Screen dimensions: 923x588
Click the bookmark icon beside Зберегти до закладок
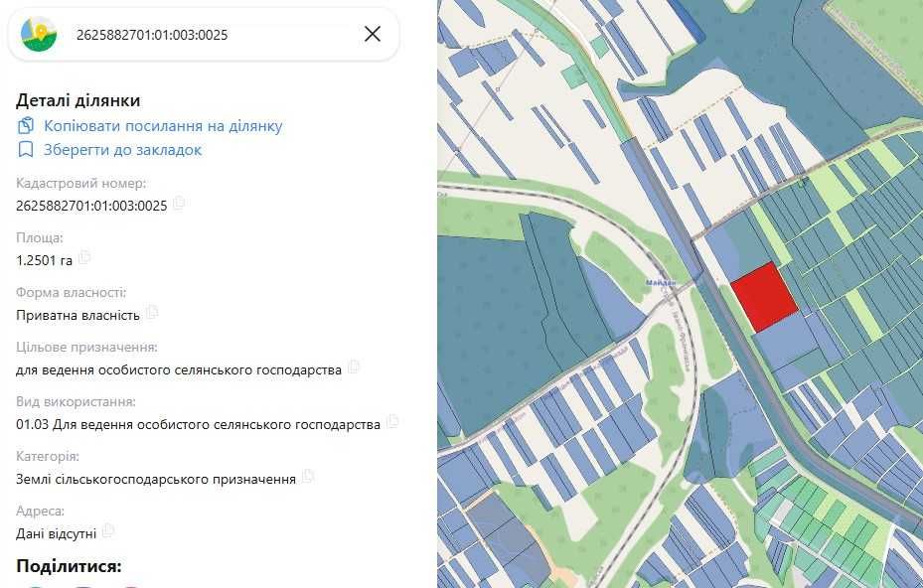pos(25,150)
